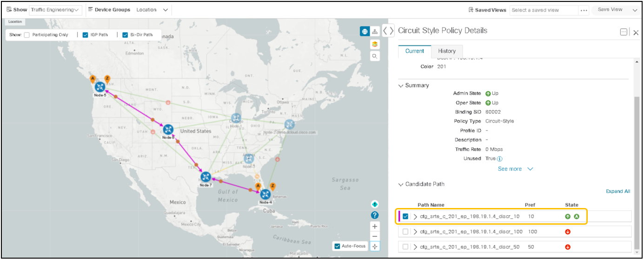The image size is (644, 260).
Task: Click the Path Name column header
Action: (431, 205)
